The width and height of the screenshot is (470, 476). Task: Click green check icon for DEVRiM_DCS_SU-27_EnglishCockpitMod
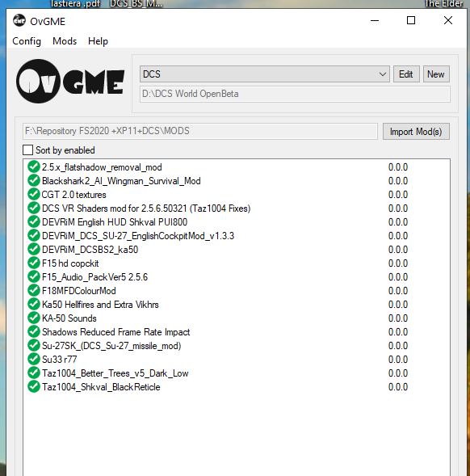click(34, 235)
